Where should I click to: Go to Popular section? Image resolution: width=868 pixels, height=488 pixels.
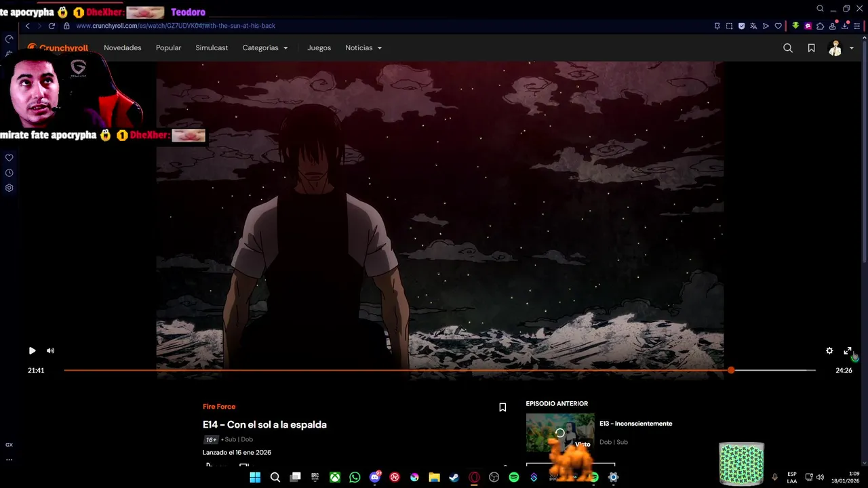(168, 48)
